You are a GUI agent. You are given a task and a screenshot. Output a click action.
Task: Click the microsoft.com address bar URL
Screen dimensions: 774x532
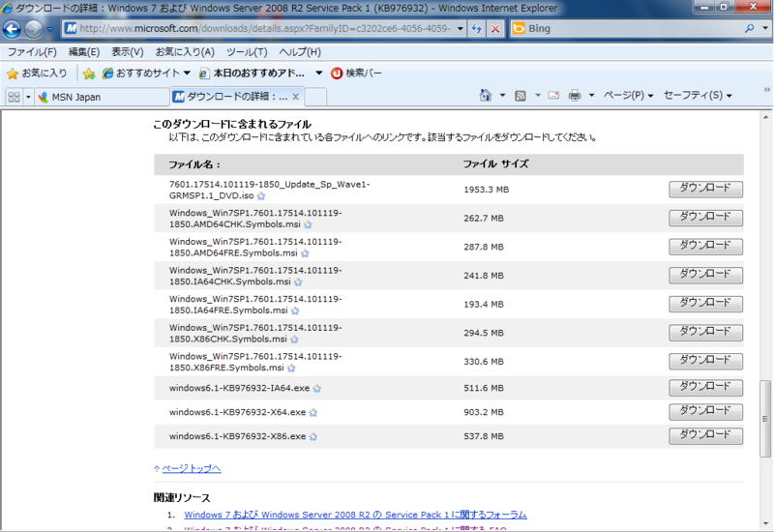265,29
